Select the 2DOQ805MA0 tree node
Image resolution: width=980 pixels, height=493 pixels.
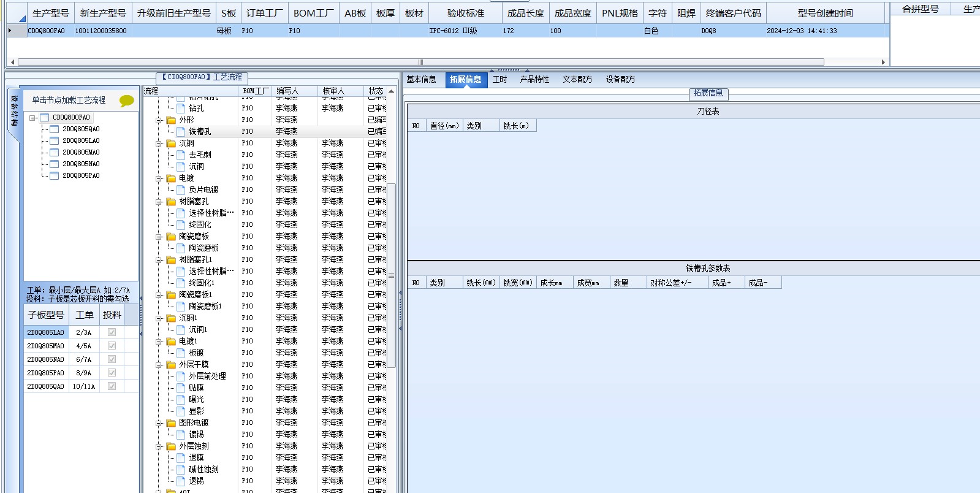(81, 152)
